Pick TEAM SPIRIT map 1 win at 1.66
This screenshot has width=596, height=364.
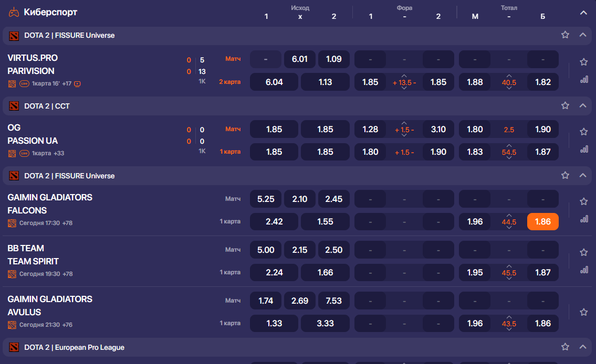325,273
